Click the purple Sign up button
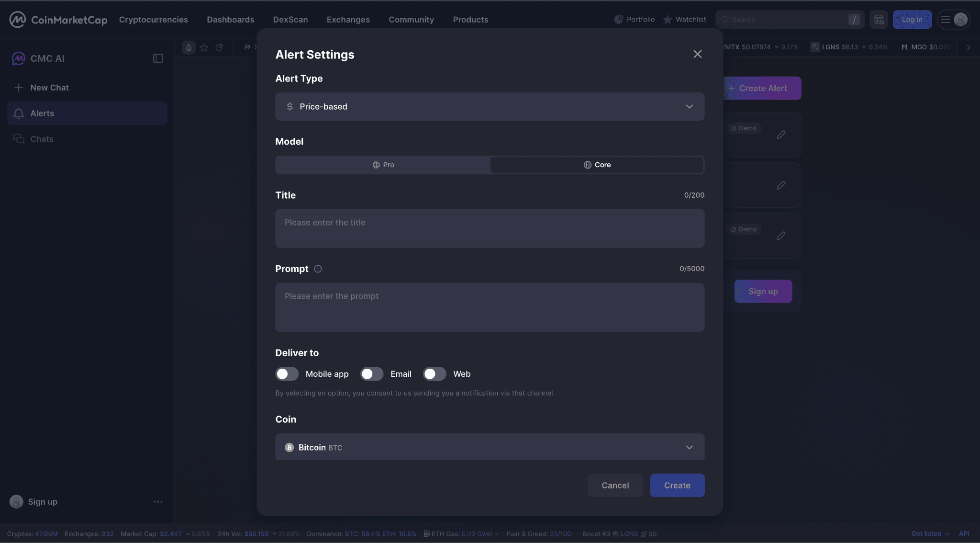This screenshot has height=543, width=980. point(763,291)
